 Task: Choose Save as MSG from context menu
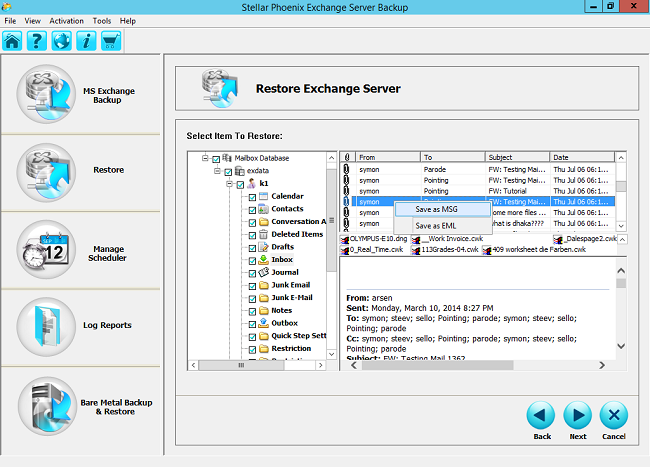pos(442,209)
